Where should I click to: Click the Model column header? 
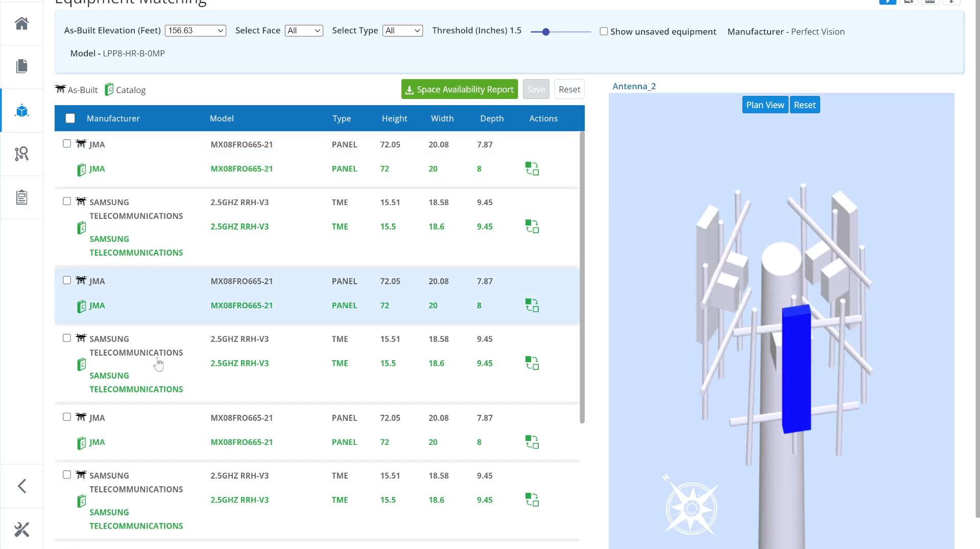(222, 118)
